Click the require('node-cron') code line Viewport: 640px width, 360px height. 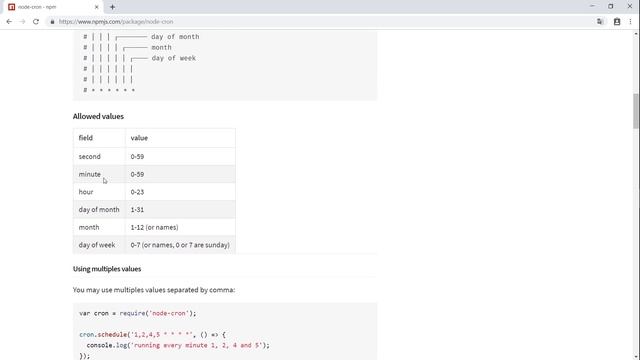[x=138, y=313]
